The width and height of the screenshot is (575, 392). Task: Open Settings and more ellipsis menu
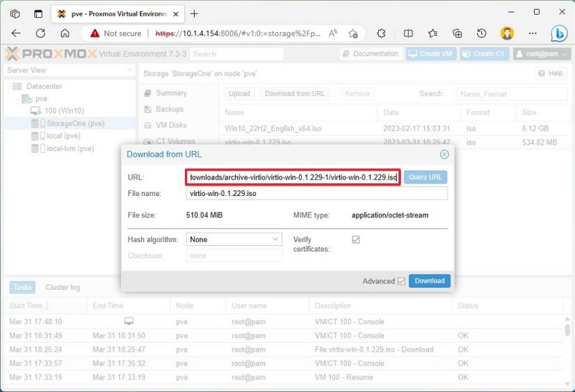pos(533,33)
